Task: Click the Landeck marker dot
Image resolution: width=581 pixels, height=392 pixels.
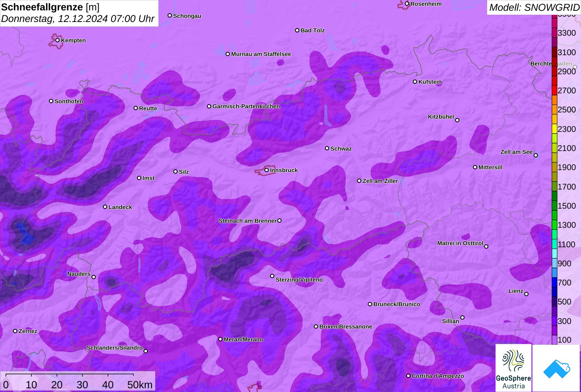Action: (105, 207)
